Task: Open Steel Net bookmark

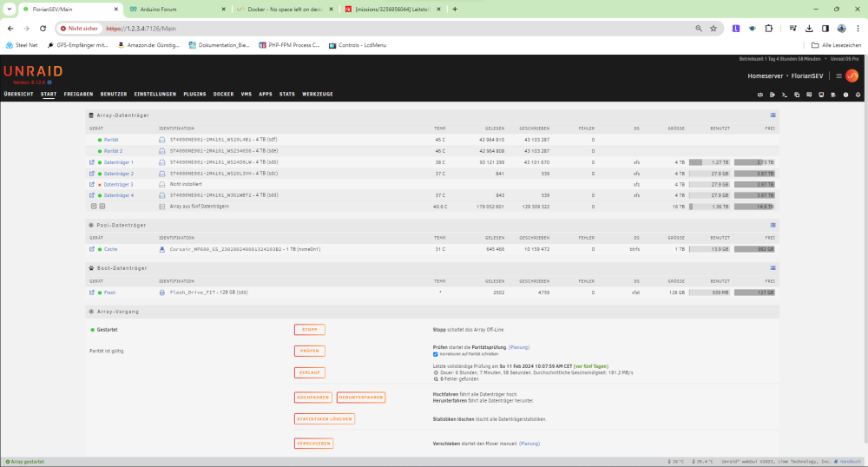Action: coord(22,45)
